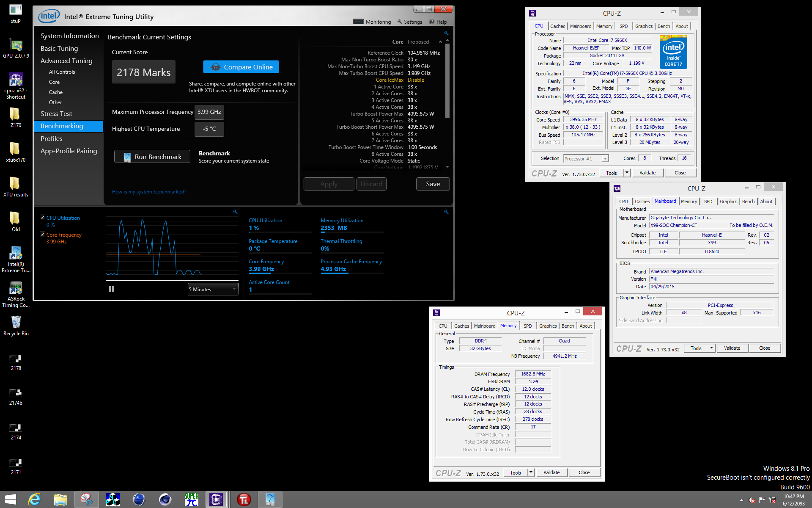Open the red T taskbar application
This screenshot has width=812, height=508.
click(244, 500)
